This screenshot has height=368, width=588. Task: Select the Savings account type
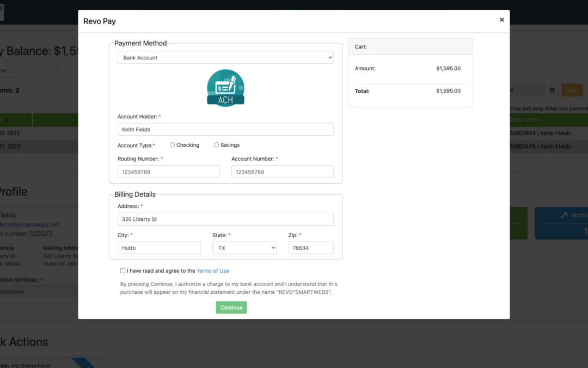pyautogui.click(x=217, y=145)
